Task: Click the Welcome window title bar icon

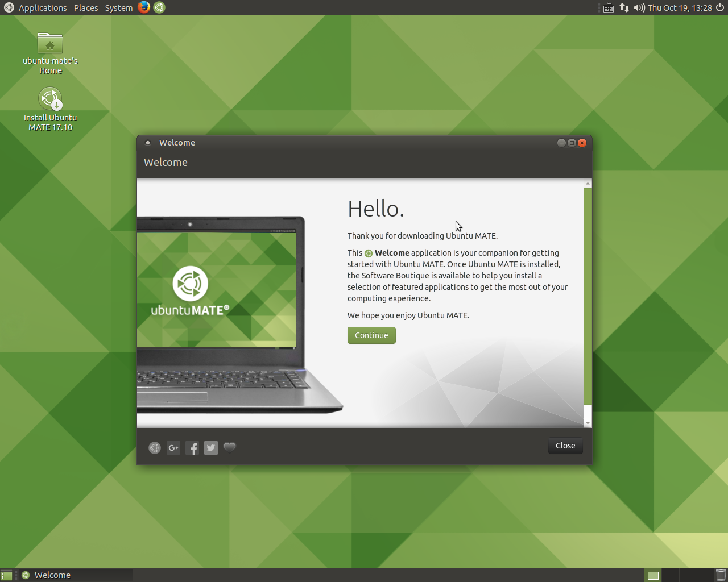Action: [x=148, y=143]
